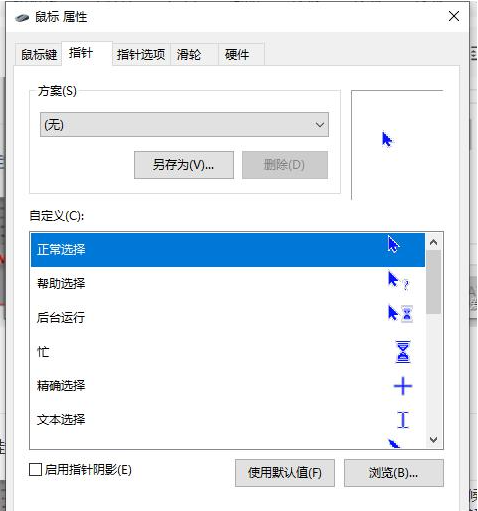Click the 使用默认值(F) button
478x511 pixels.
[x=285, y=473]
